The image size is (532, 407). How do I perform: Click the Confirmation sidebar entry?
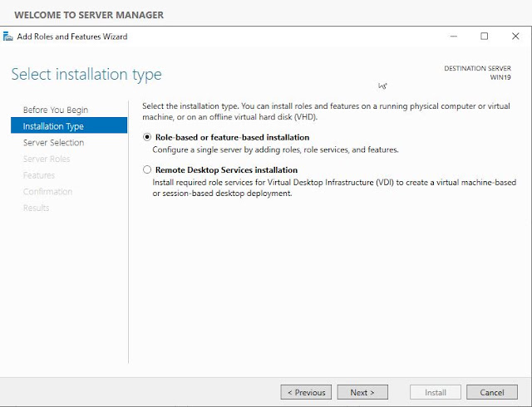[47, 191]
